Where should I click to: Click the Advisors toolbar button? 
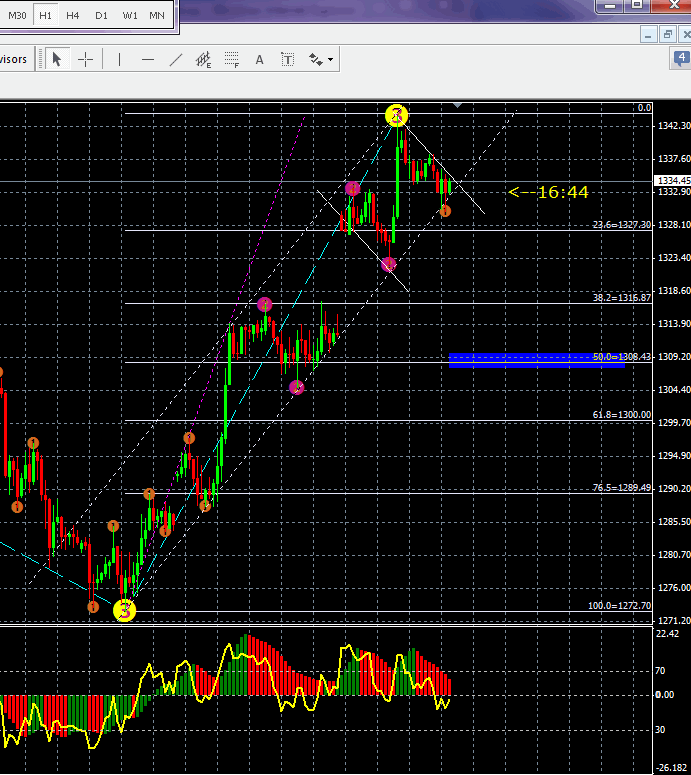[14, 59]
